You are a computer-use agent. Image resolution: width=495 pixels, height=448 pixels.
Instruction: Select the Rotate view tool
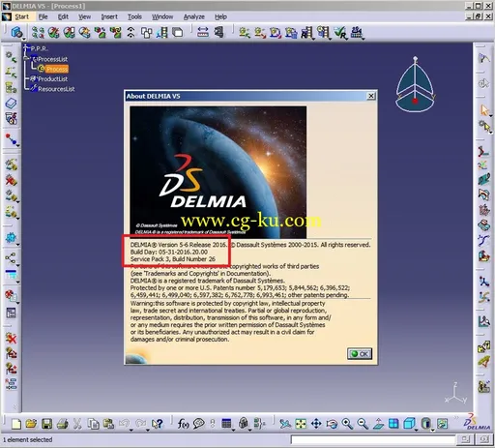coord(332,424)
